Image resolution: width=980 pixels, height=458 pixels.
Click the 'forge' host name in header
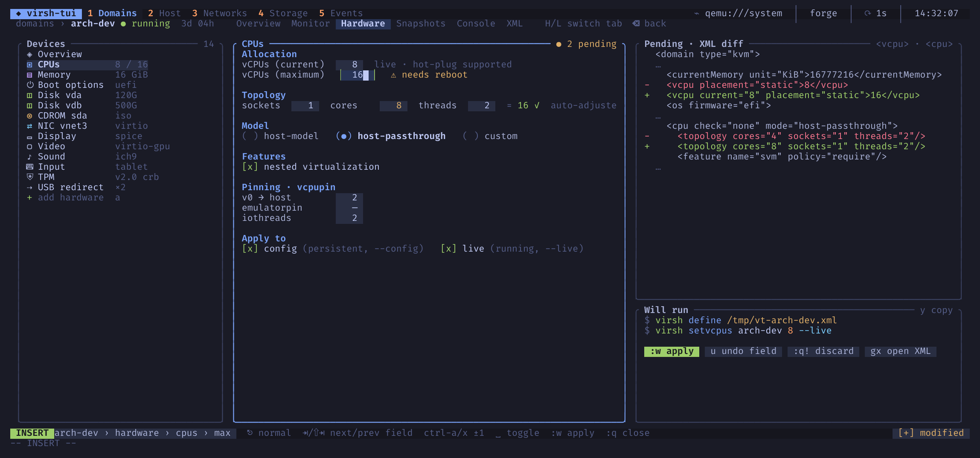pyautogui.click(x=823, y=13)
